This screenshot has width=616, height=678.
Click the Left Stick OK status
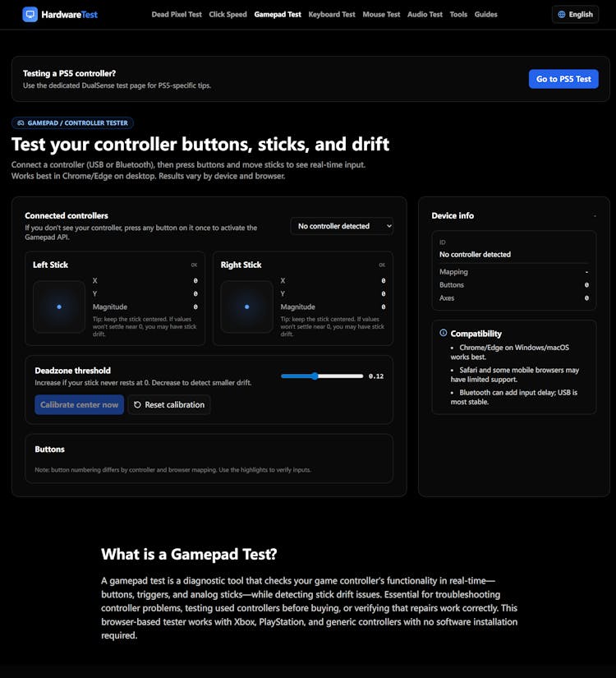click(x=194, y=265)
